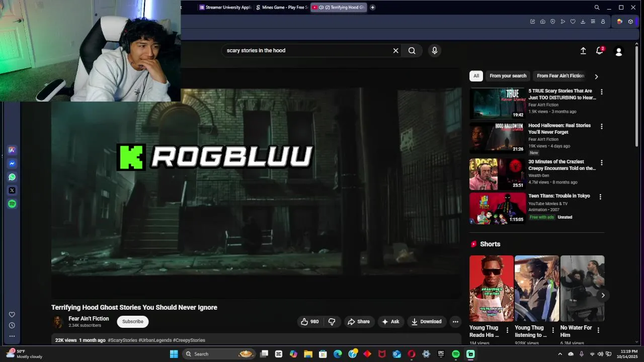Open the YouTube account avatar menu
644x362 pixels.
(x=619, y=51)
